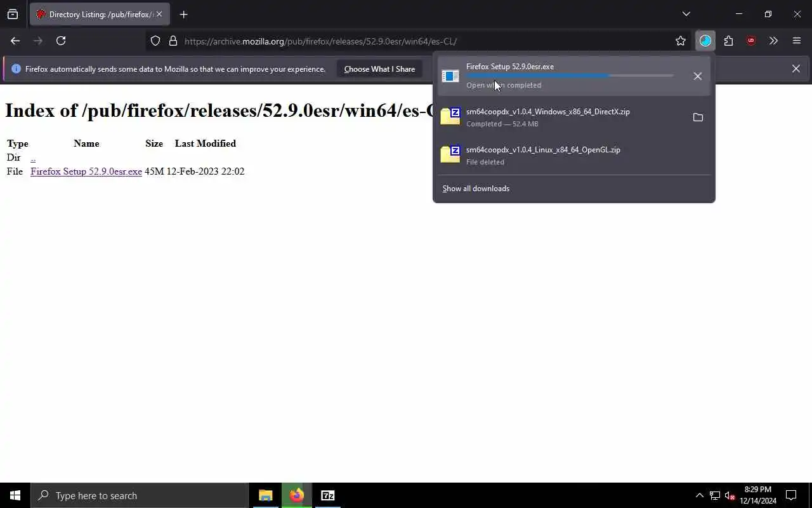Click the Firefox Setup download progress bar
This screenshot has height=508, width=812.
[570, 76]
